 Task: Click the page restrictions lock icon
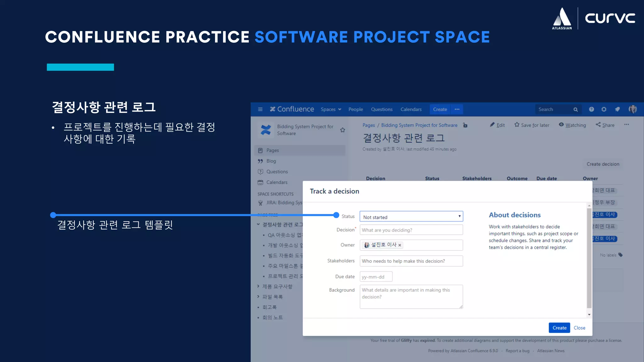465,125
